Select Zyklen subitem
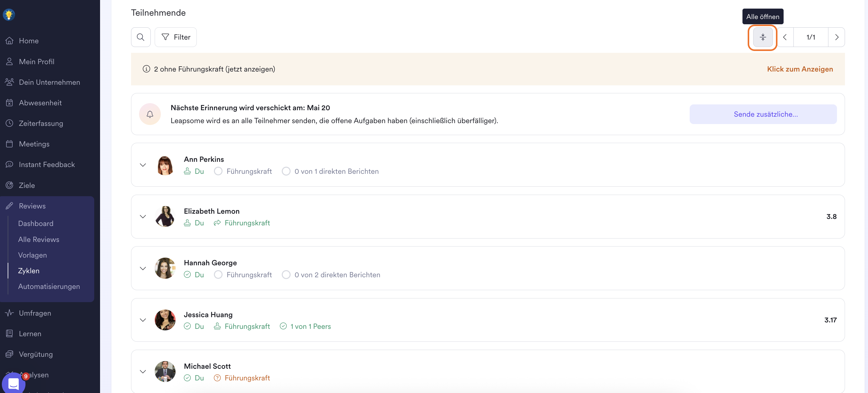This screenshot has height=393, width=868. pyautogui.click(x=29, y=271)
